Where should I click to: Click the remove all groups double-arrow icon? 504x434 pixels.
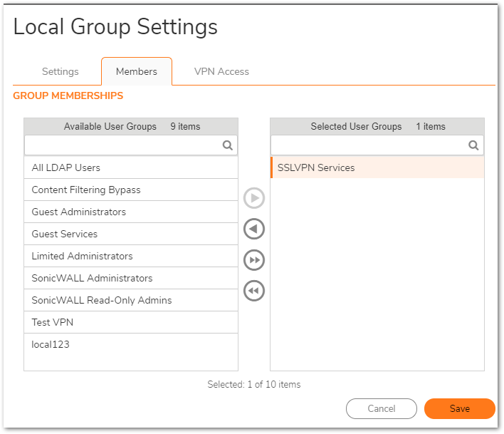[x=254, y=291]
